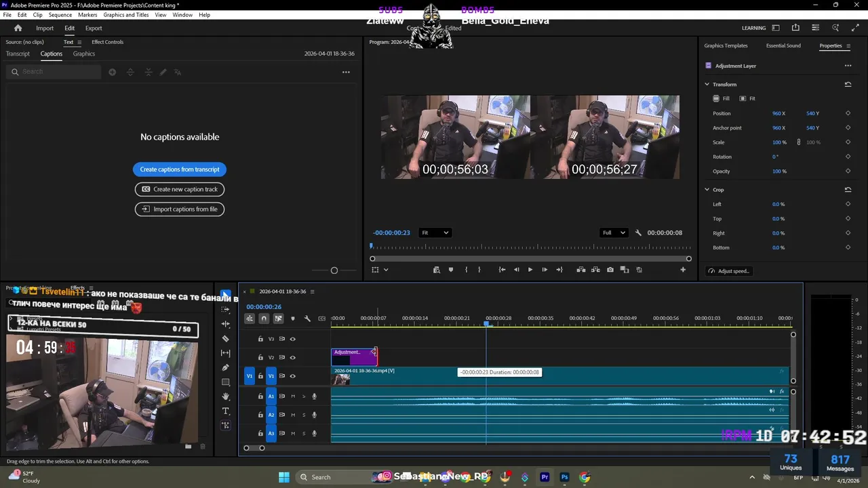Select the Hand tool
The image size is (868, 488).
[x=226, y=396]
